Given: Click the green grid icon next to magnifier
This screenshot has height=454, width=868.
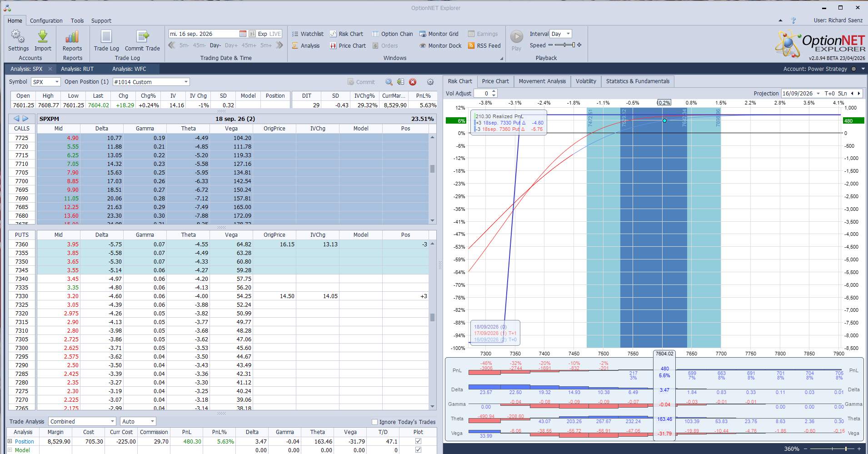Looking at the screenshot, I should click(x=400, y=82).
